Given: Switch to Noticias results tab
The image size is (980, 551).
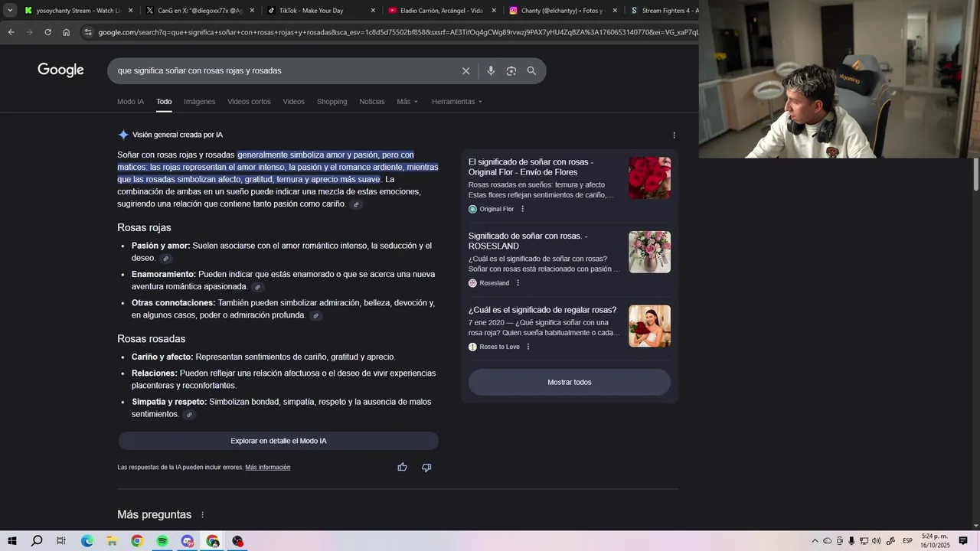Looking at the screenshot, I should pos(372,102).
